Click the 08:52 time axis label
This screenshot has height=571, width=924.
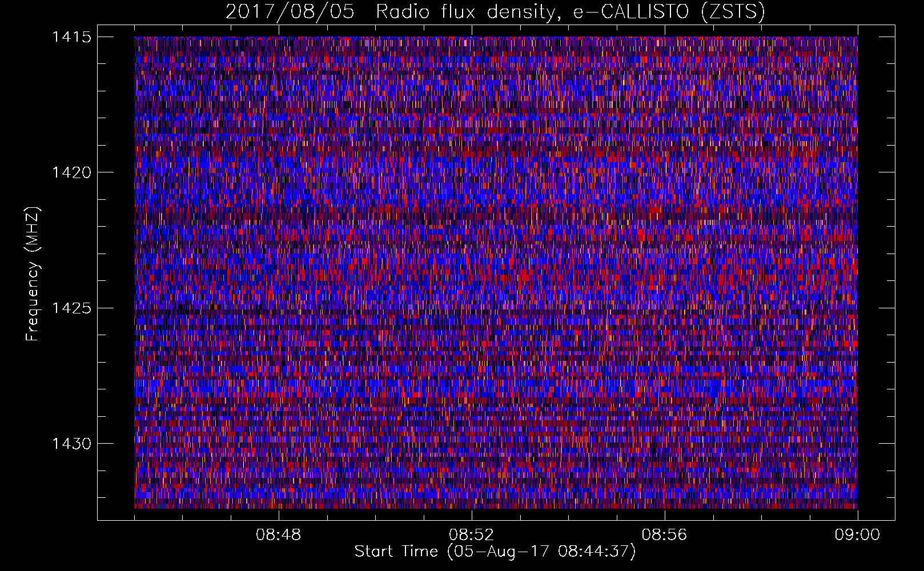click(x=471, y=535)
